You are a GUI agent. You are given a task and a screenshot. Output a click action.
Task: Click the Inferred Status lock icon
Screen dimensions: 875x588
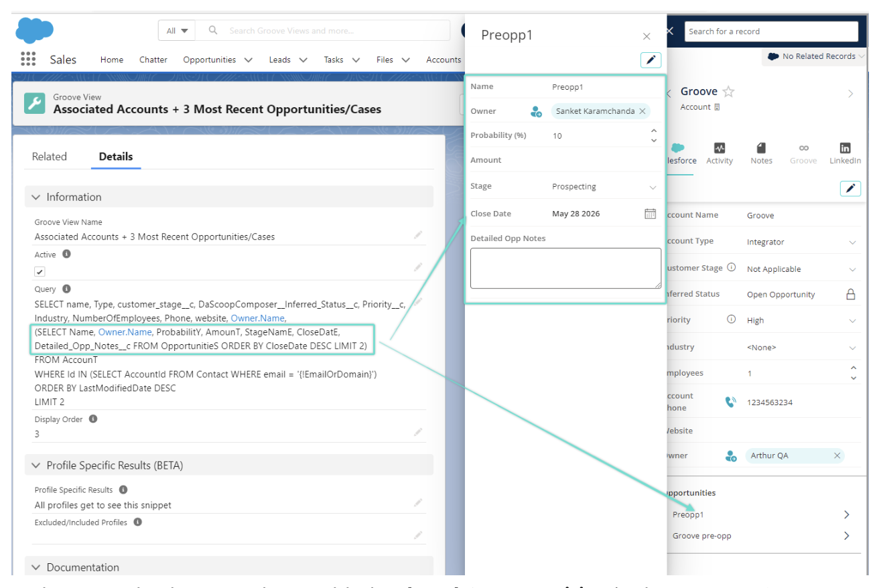pos(851,294)
